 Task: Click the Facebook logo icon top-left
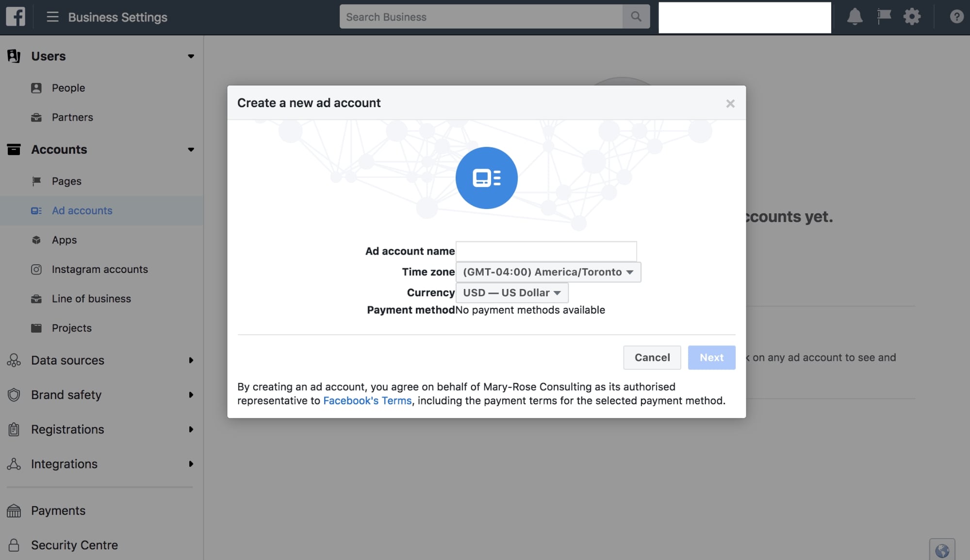tap(16, 16)
